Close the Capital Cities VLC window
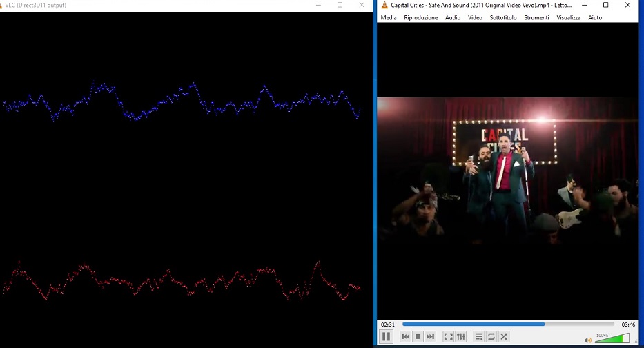The height and width of the screenshot is (348, 644). pyautogui.click(x=627, y=5)
